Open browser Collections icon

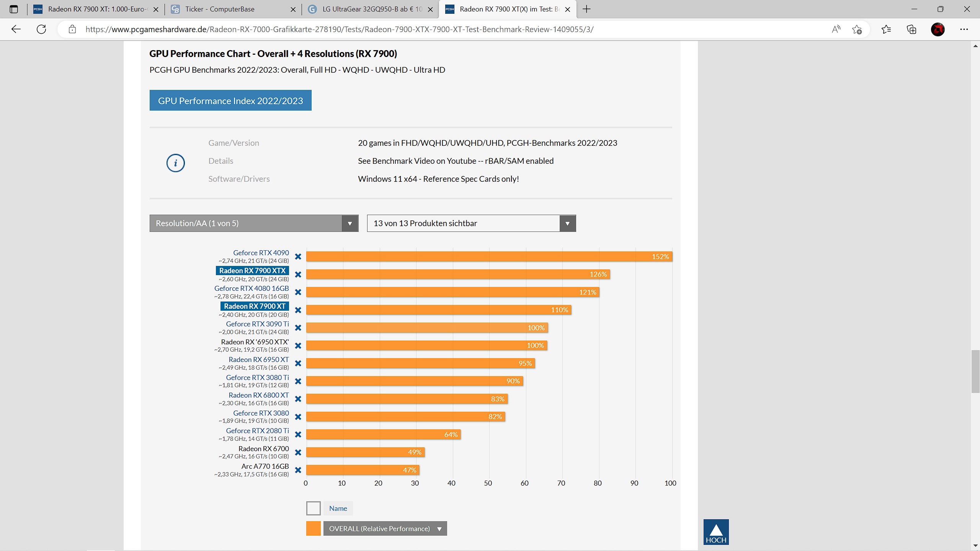[x=911, y=29]
